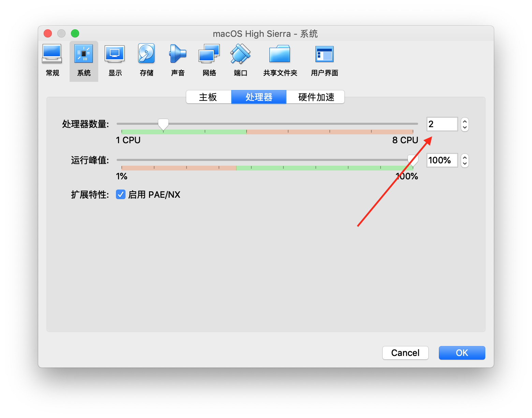Open the 存储 (Storage) disk icon
532x418 pixels.
(x=146, y=55)
